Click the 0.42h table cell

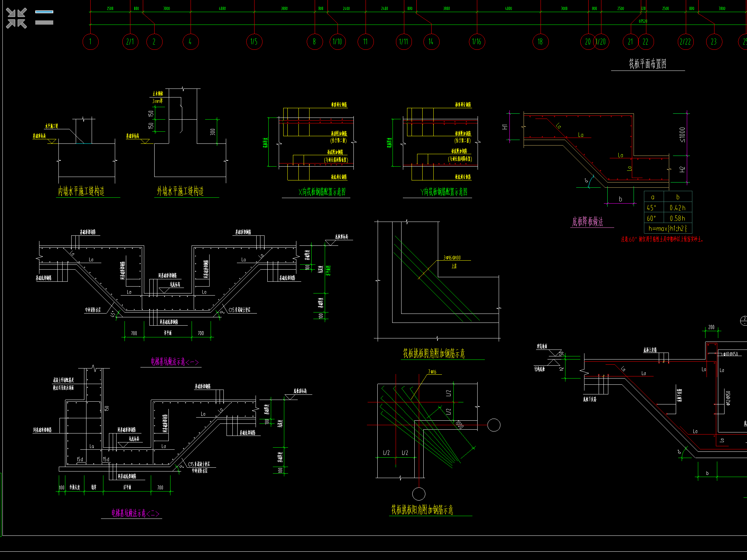click(x=677, y=208)
